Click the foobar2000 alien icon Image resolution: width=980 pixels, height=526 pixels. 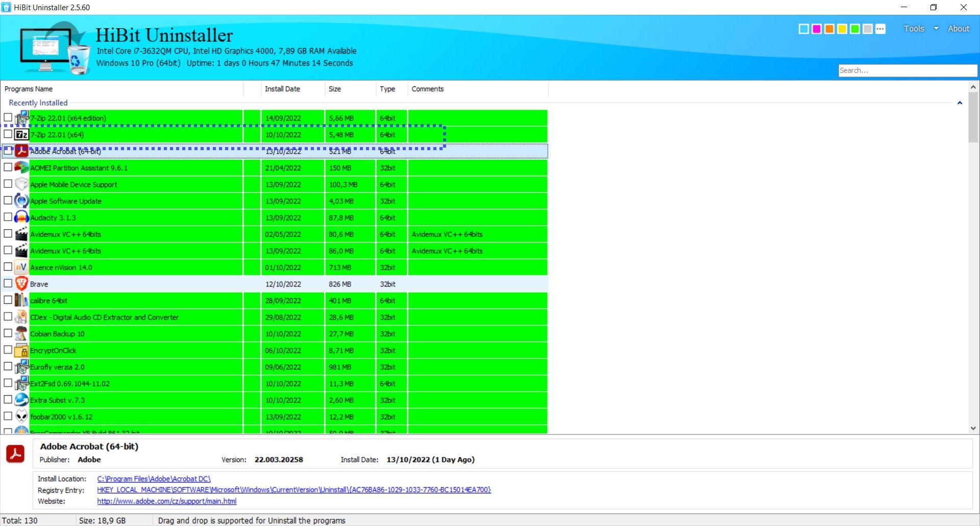(21, 417)
